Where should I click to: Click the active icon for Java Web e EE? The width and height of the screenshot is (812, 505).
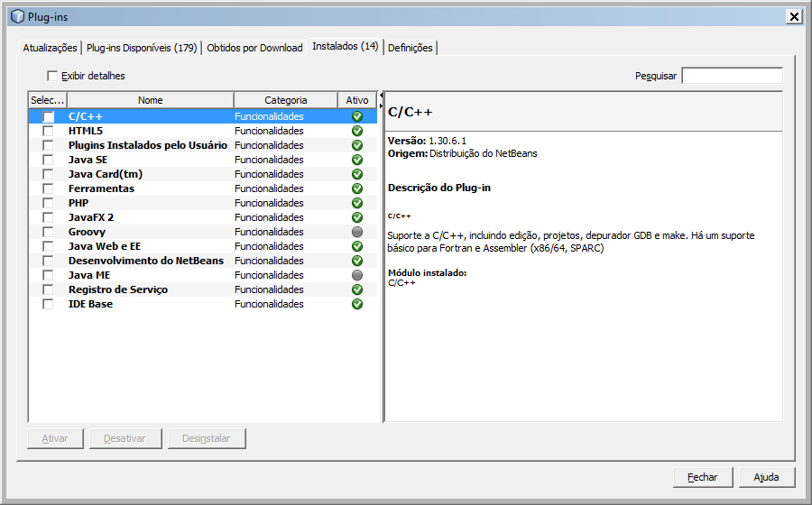356,246
